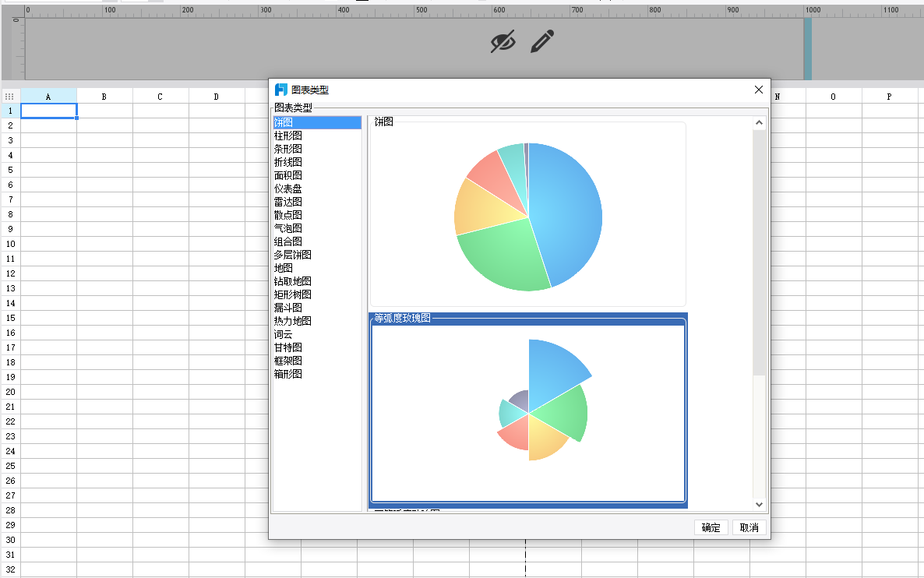
Task: Select 钻取地图 in chart type list
Action: coord(317,282)
